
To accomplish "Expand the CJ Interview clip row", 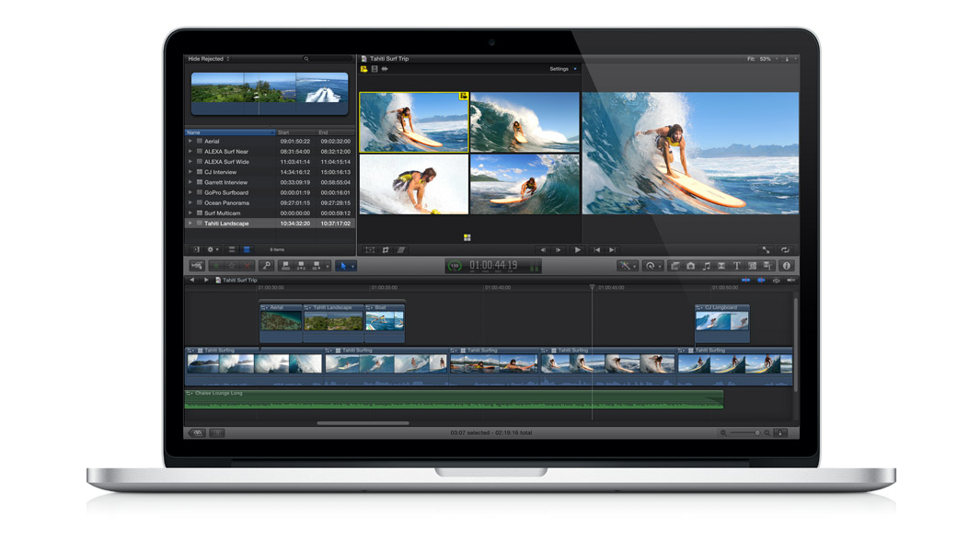I will (x=190, y=172).
